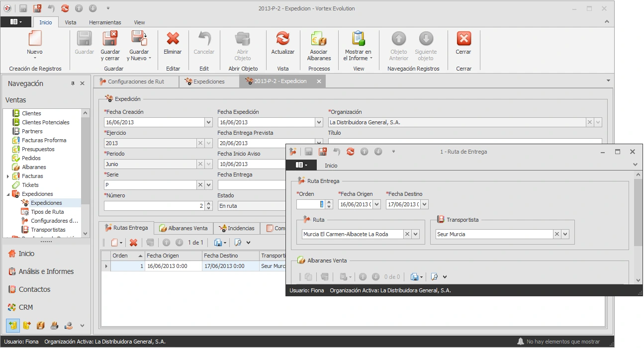644x348 pixels.
Task: Increase Orden value with up spinner
Action: (x=329, y=202)
